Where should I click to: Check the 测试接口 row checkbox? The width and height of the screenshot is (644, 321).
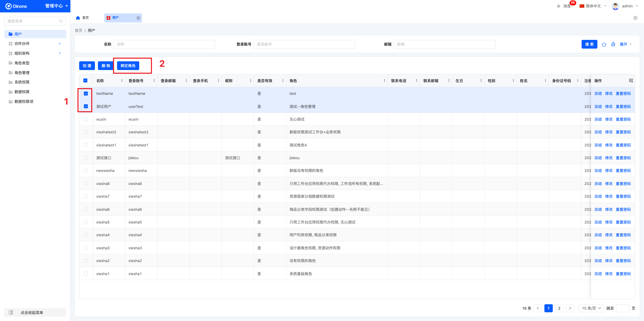(86, 158)
